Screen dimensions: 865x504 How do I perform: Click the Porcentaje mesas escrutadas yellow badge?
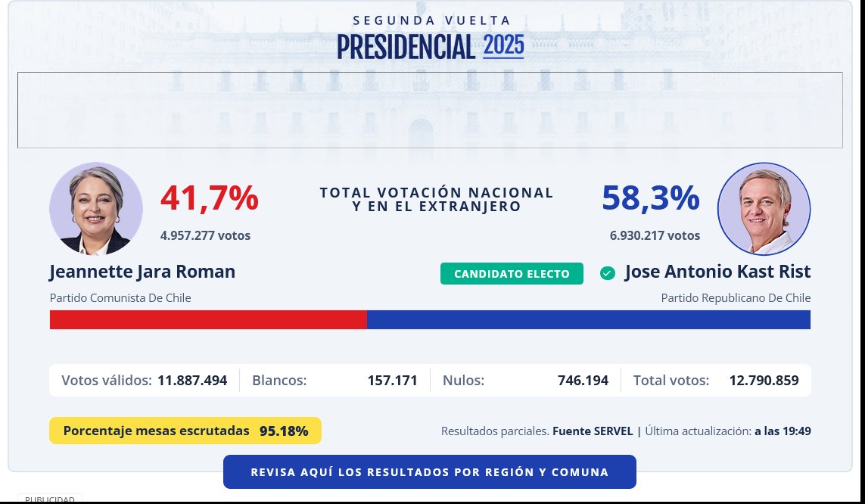click(185, 431)
